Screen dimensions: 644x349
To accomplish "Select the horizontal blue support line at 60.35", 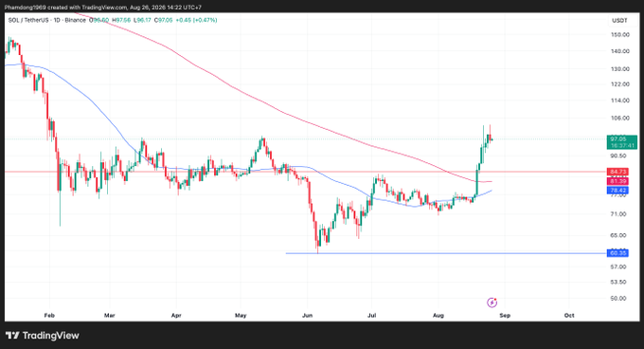I will tap(446, 253).
